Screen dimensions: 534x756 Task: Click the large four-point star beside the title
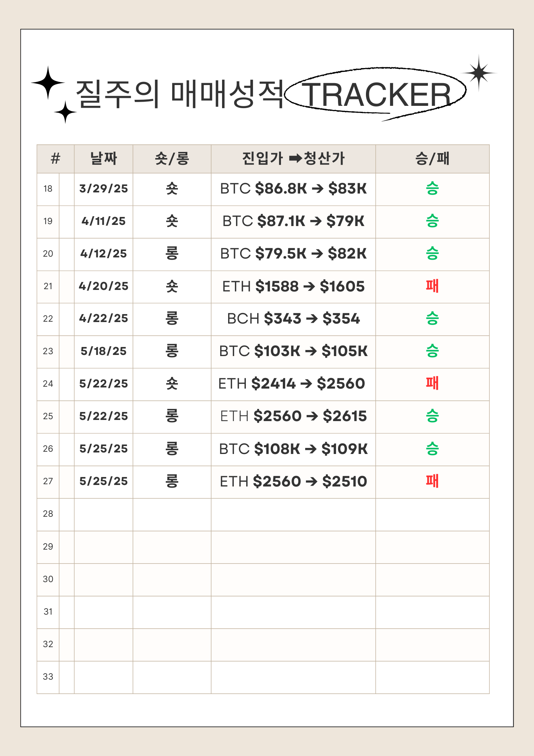[x=48, y=82]
